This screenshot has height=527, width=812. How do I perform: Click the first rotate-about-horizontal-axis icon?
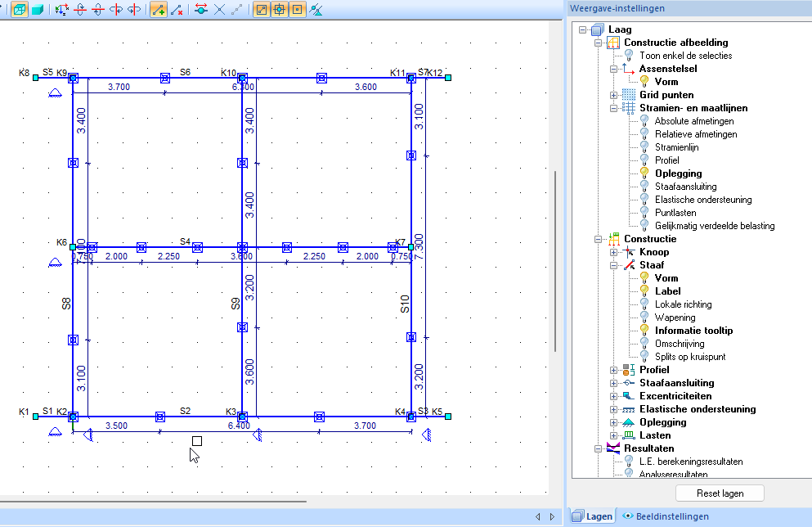click(x=80, y=9)
